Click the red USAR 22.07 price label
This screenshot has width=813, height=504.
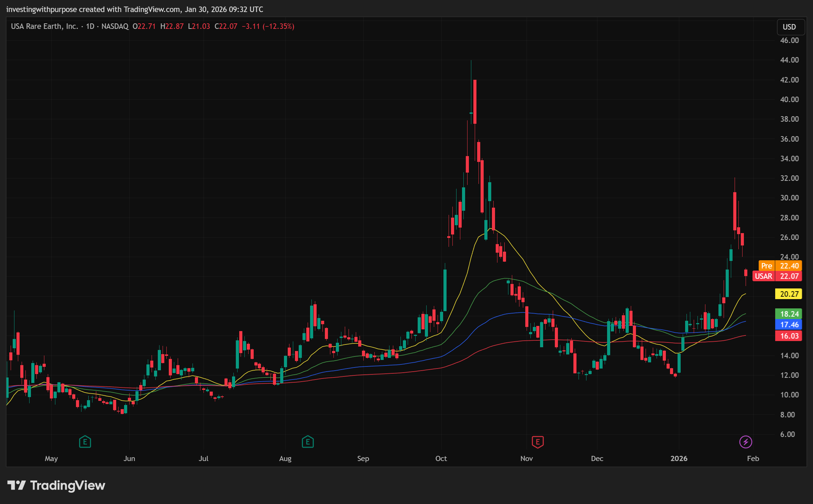click(777, 276)
